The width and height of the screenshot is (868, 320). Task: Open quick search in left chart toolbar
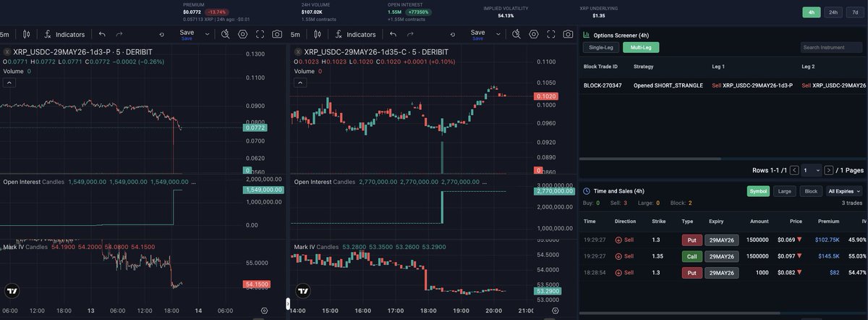tap(225, 34)
